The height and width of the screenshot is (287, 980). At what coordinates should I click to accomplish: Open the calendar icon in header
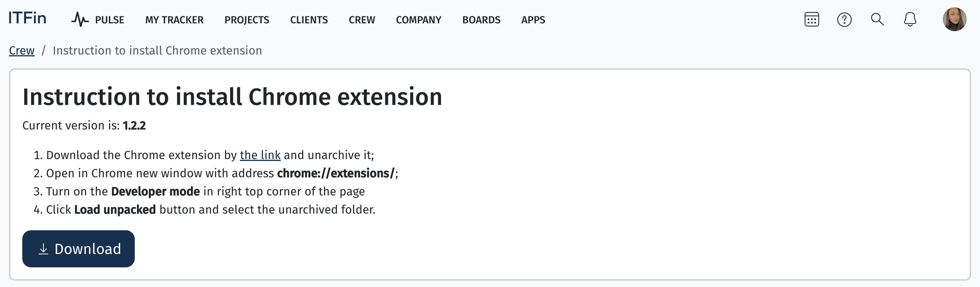point(811,19)
